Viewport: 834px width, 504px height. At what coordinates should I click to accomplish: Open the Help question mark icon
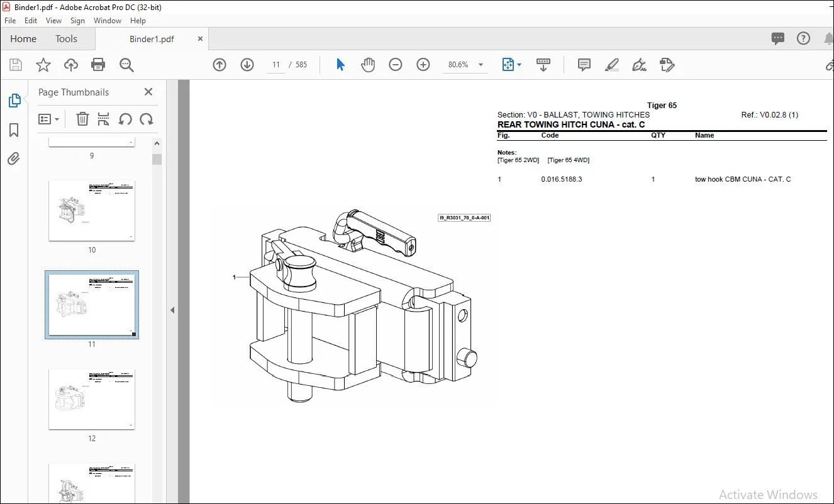[803, 38]
